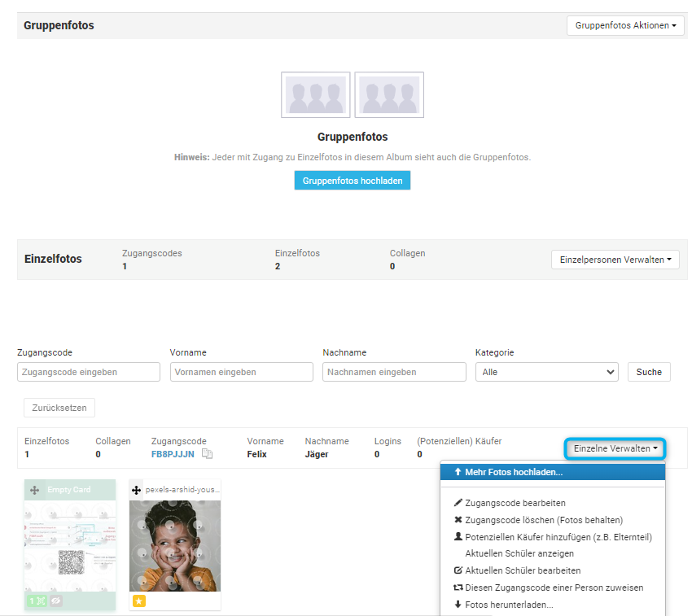Choose Potenziellen Käufer hinzufügen menu entry
The height and width of the screenshot is (616, 692).
[x=553, y=537]
